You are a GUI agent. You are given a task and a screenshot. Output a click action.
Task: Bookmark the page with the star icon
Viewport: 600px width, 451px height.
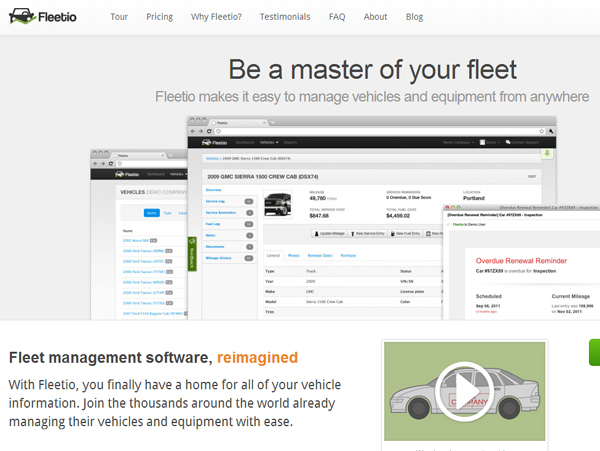(541, 131)
